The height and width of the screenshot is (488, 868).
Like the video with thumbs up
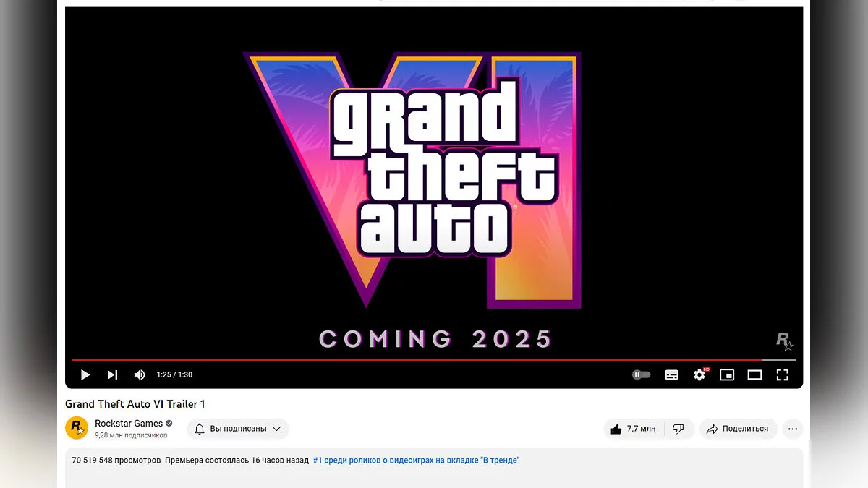[x=633, y=429]
